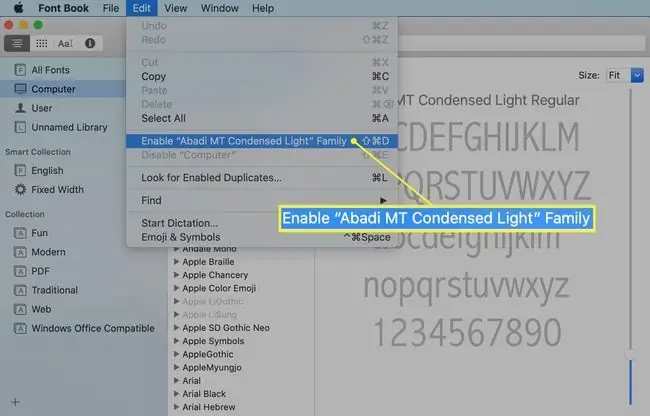Click the Windows Office Compatible collection icon
The width and height of the screenshot is (650, 416).
click(x=20, y=328)
